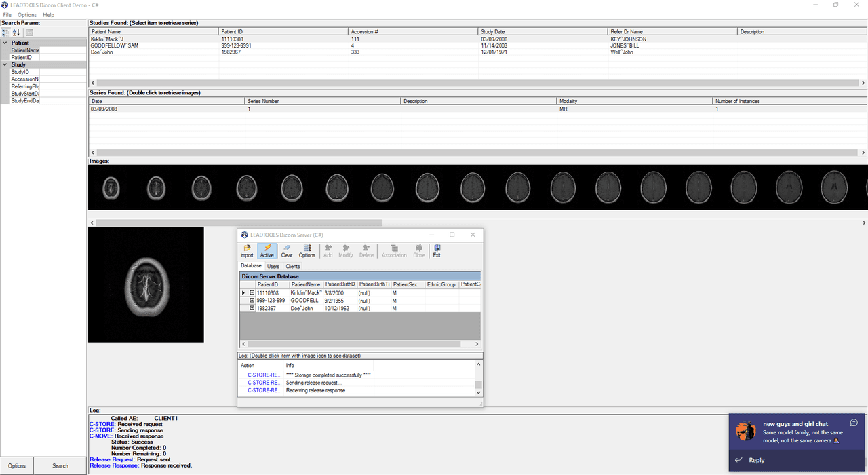Click the Study Date column header
868x475 pixels.
[x=542, y=32]
